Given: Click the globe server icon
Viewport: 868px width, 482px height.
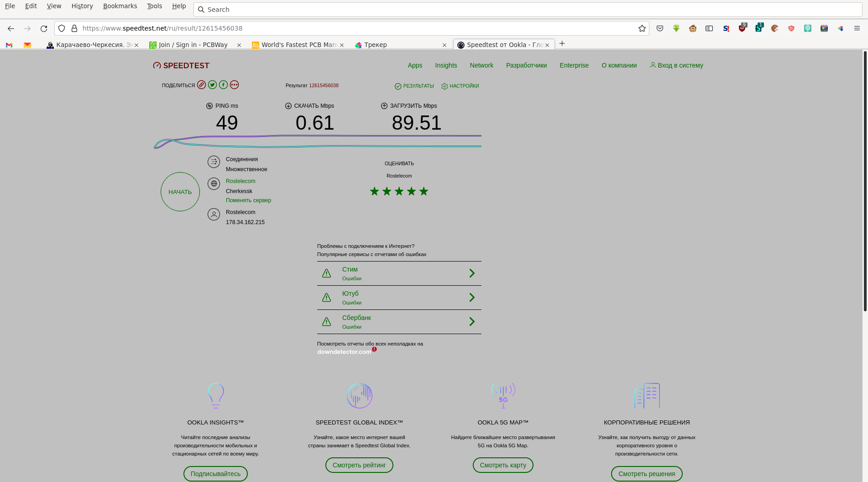Looking at the screenshot, I should click(214, 183).
